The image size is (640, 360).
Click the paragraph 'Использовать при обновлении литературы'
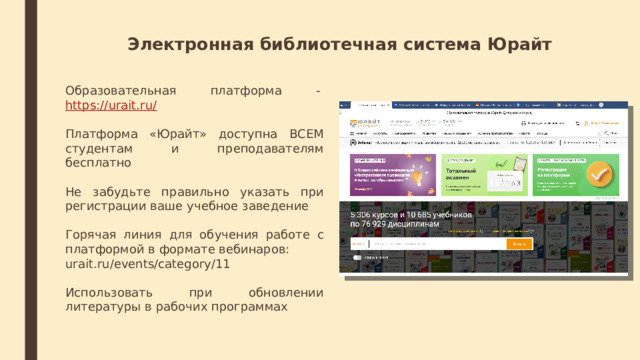(194, 300)
